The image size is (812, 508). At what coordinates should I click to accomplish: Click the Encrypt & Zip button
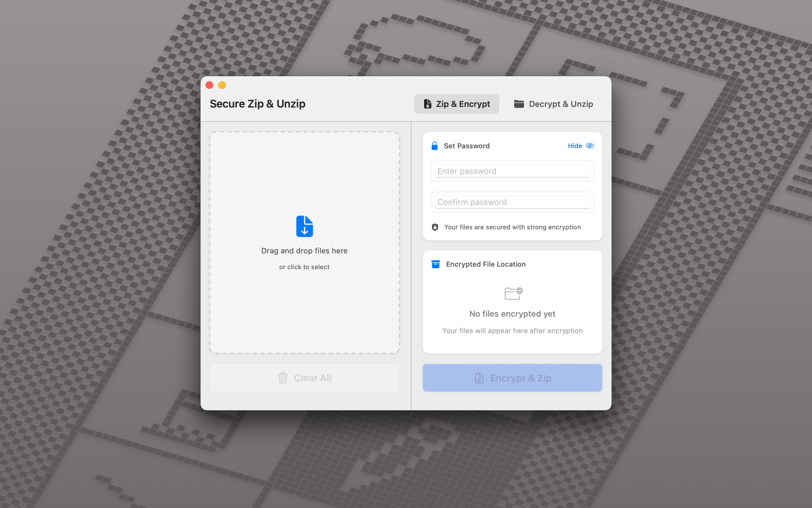(512, 378)
